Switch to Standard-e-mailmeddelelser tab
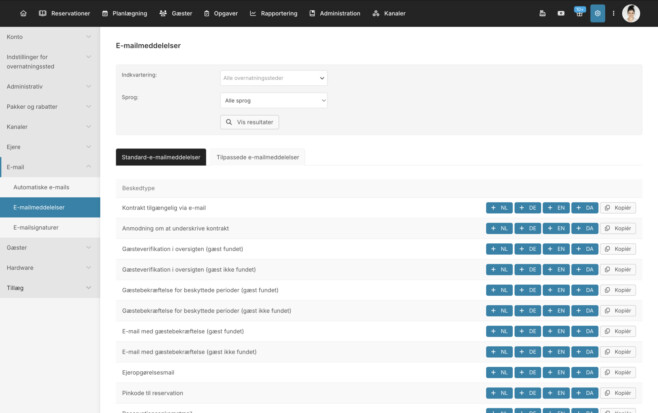658x413 pixels. coord(161,157)
